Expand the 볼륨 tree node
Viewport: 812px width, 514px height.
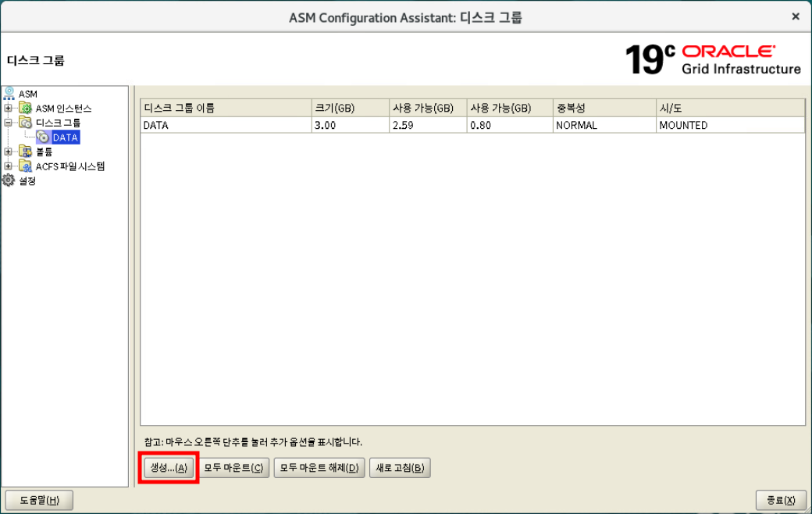(8, 152)
